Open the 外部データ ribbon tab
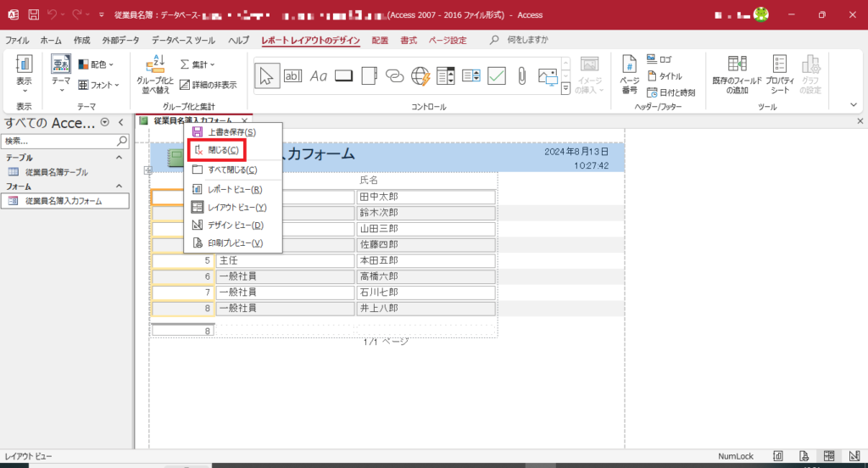868x468 pixels. click(x=122, y=40)
